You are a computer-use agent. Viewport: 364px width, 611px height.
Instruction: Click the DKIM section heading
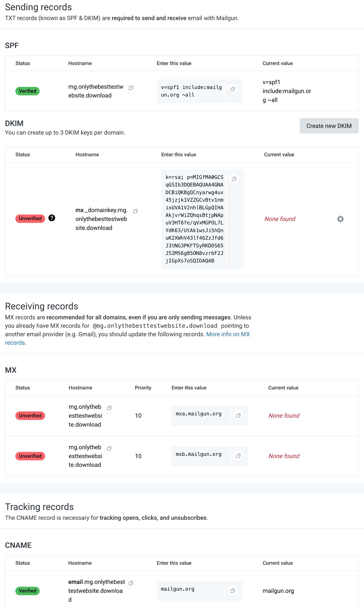[14, 123]
